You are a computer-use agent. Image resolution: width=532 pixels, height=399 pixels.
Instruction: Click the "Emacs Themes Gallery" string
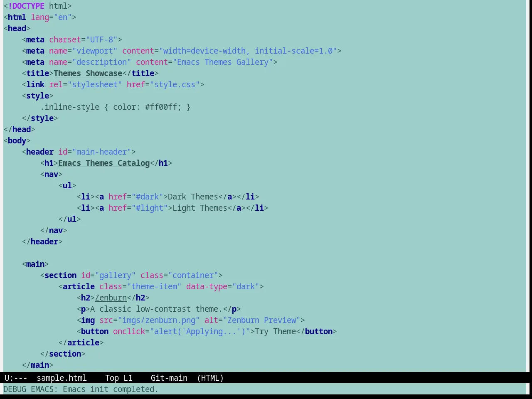(x=223, y=62)
